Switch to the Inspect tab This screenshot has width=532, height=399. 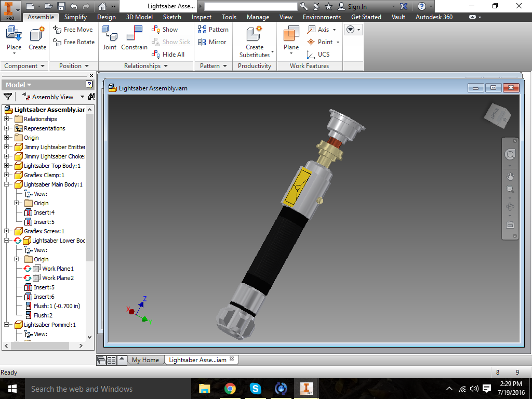click(202, 17)
